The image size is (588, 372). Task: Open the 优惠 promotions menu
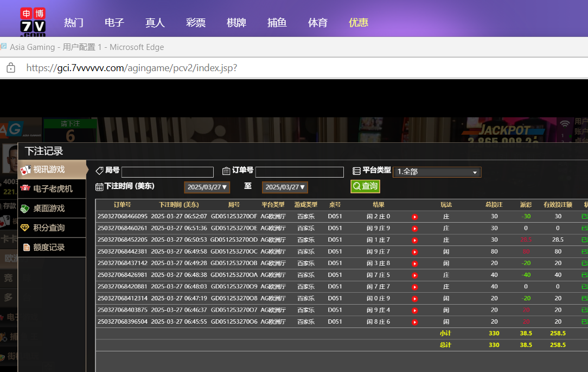(359, 23)
